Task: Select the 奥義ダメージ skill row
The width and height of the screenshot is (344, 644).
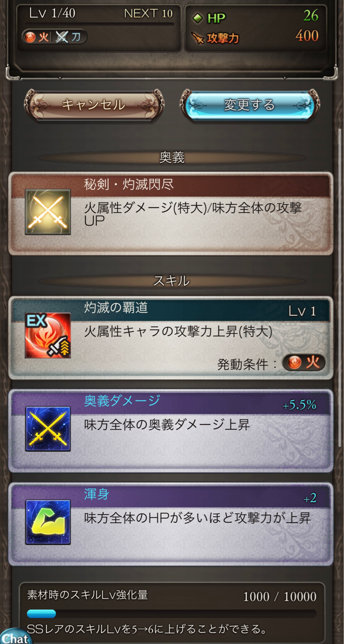Action: pyautogui.click(x=171, y=430)
